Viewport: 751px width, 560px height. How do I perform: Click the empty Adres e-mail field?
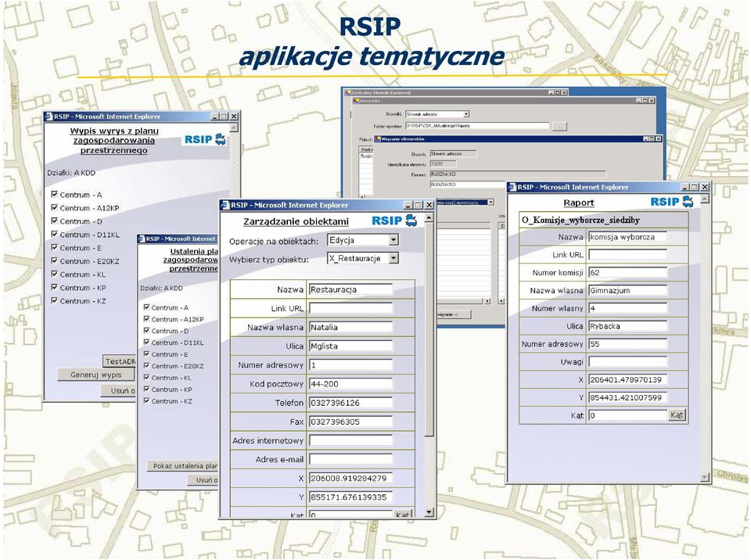click(350, 459)
